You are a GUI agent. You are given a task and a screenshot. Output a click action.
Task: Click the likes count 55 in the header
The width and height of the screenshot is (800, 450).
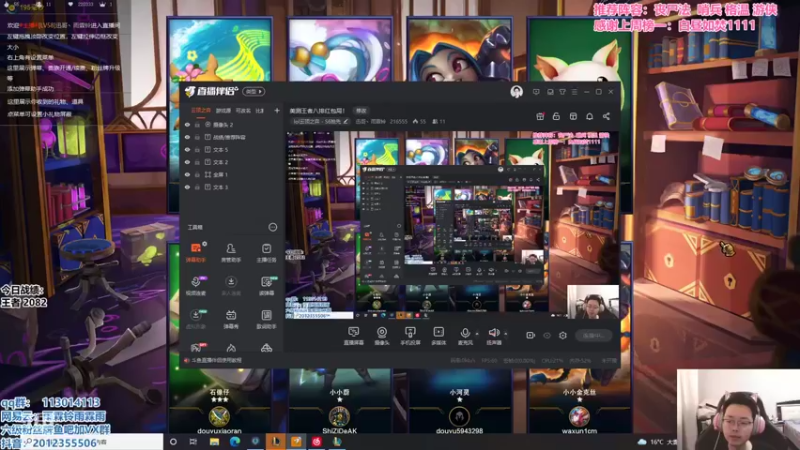tap(419, 121)
